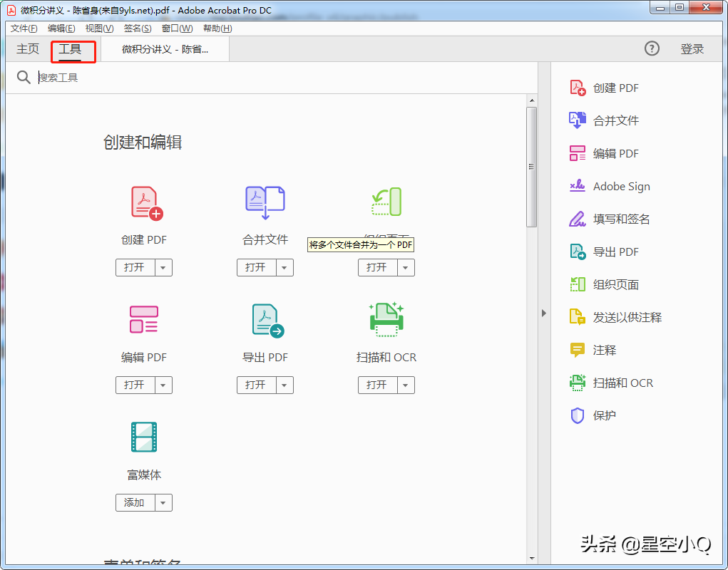Click the 富媒体 label under the filmstrip

tap(144, 475)
